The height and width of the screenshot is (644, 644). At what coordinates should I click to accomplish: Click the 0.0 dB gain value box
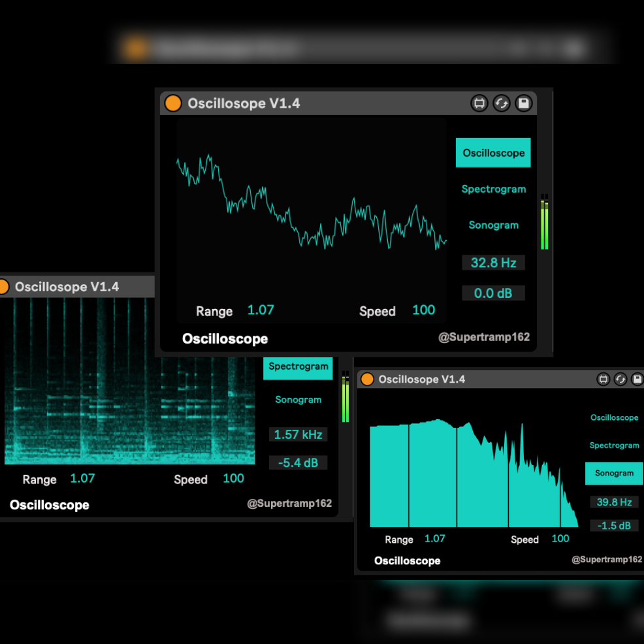(x=493, y=293)
